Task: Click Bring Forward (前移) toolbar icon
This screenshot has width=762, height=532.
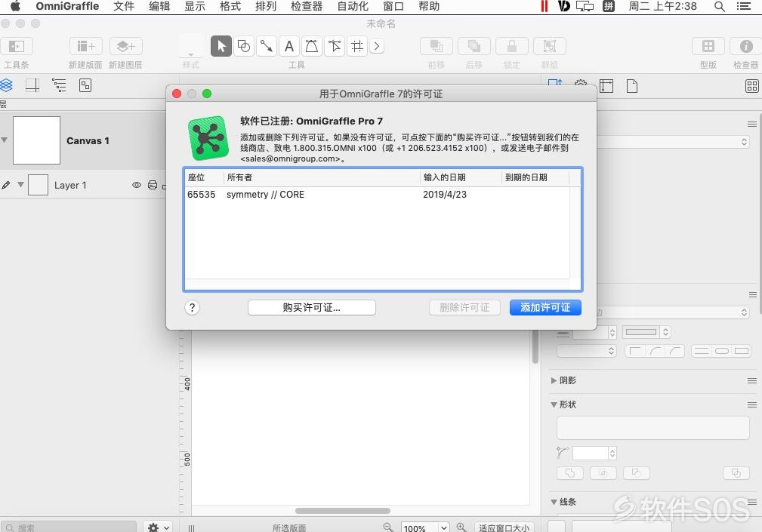Action: 437,46
